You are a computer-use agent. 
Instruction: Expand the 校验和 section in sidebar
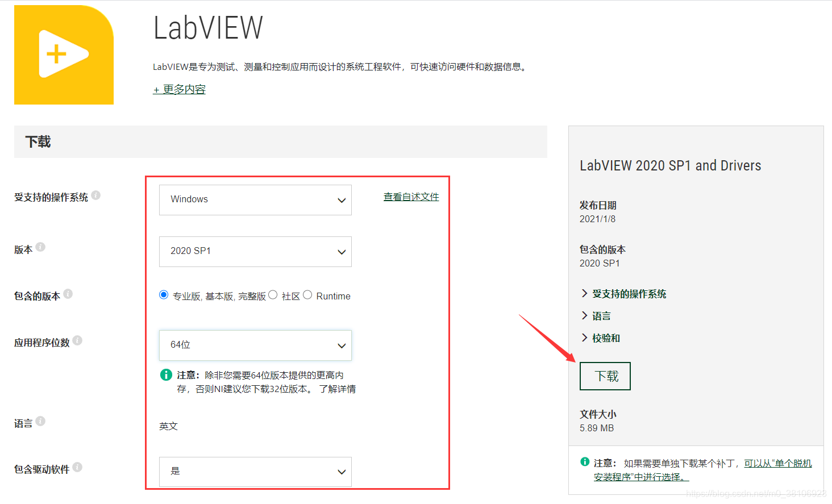coord(600,338)
